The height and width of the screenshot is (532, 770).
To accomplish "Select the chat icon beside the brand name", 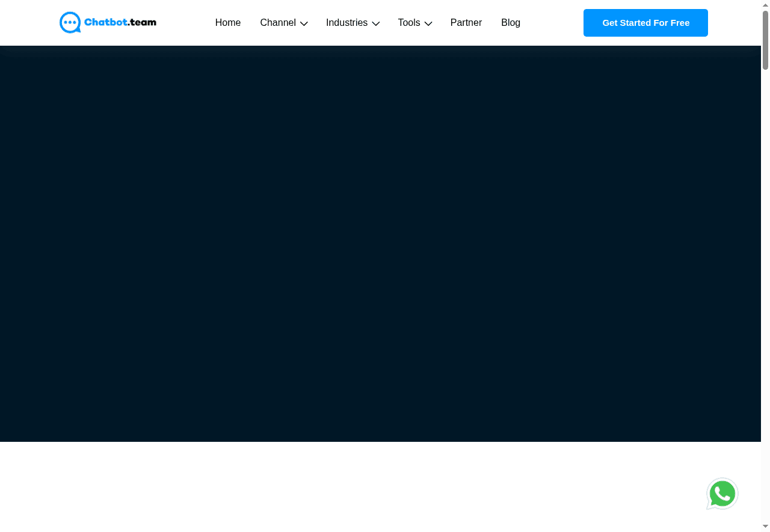I will tap(70, 22).
